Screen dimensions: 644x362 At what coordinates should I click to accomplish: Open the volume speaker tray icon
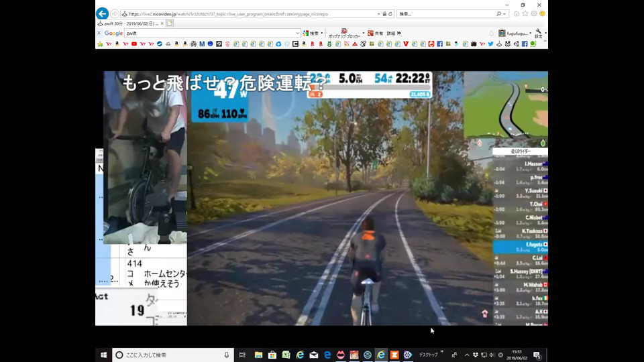click(x=492, y=355)
